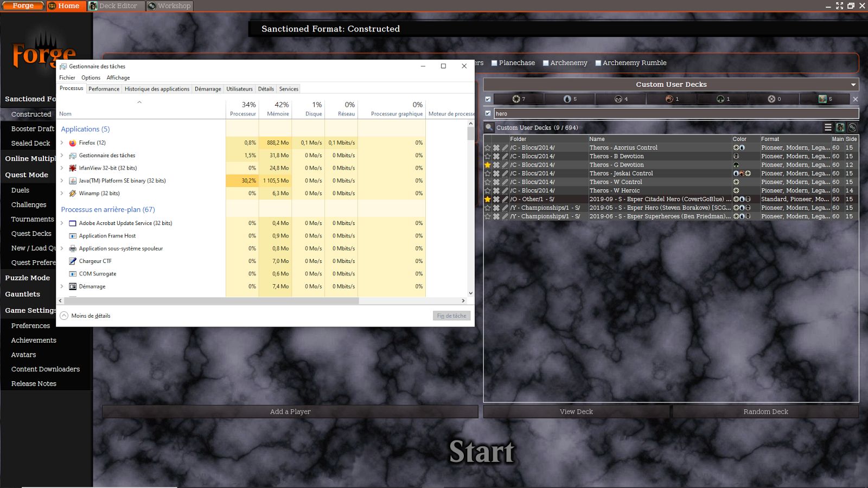Edit the Theros - Azorius Control deck
The image size is (868, 488).
505,147
